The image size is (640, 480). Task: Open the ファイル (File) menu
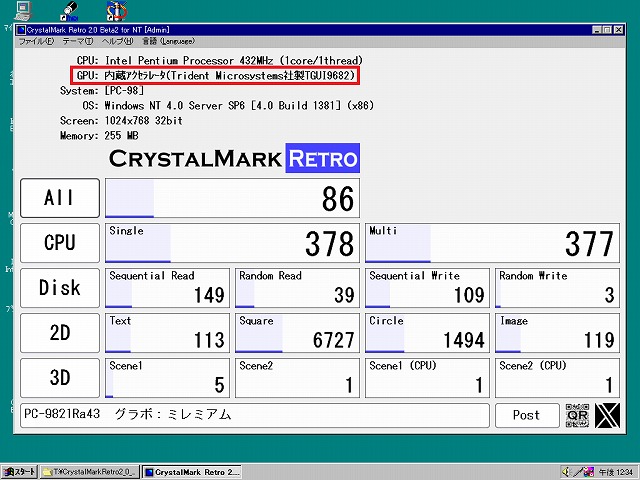pos(36,41)
